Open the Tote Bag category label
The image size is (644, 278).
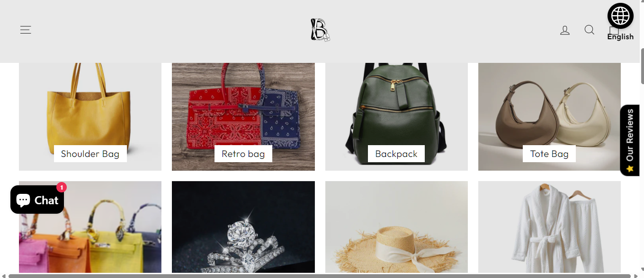(x=549, y=154)
